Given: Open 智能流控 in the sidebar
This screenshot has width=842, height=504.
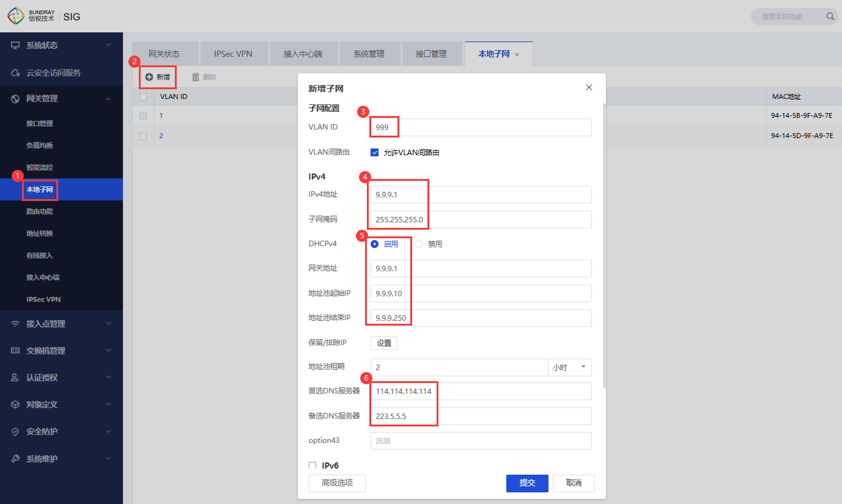Looking at the screenshot, I should [x=61, y=167].
